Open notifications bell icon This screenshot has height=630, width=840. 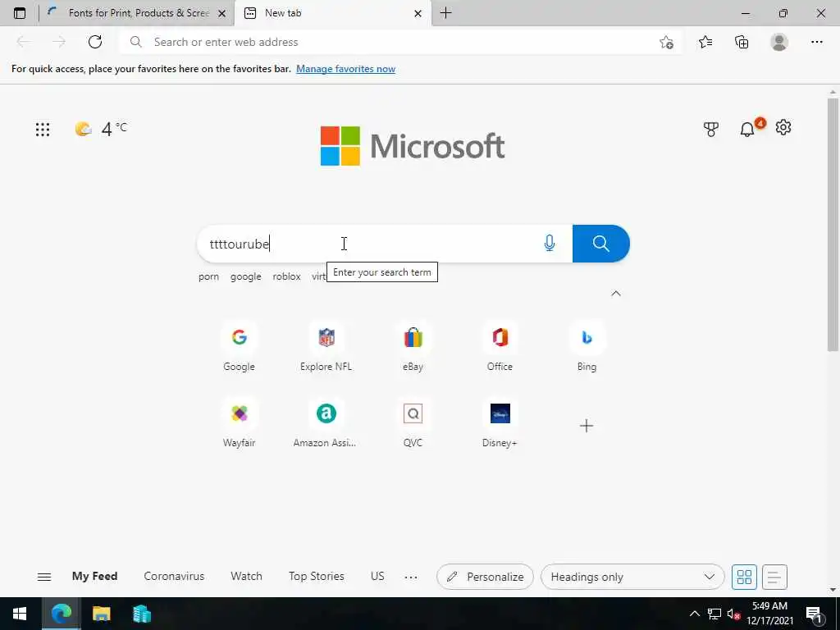click(746, 129)
